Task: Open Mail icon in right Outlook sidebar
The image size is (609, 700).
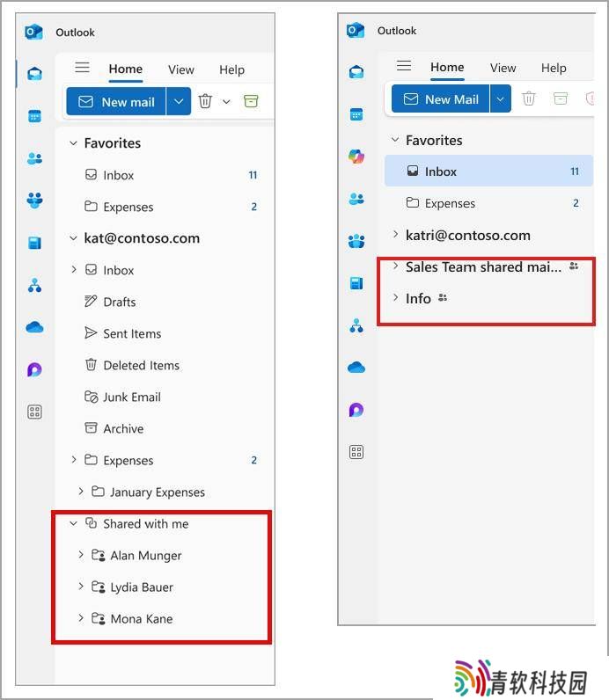Action: point(356,72)
